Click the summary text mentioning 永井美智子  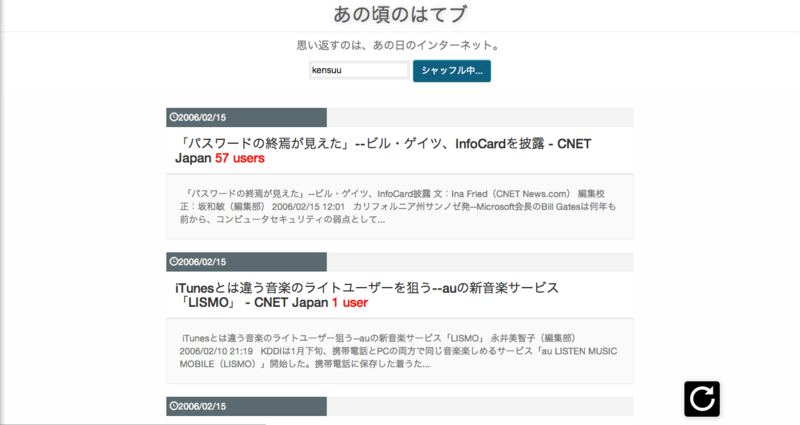tap(398, 351)
